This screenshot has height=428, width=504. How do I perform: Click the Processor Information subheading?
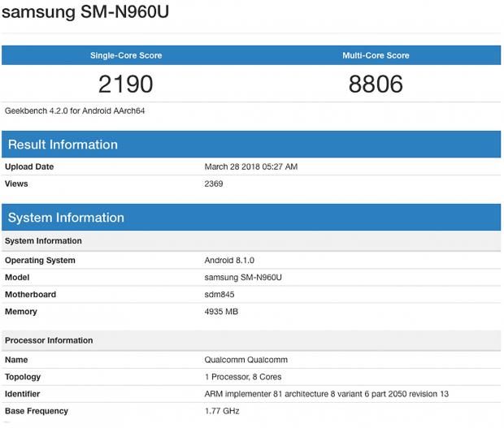49,340
